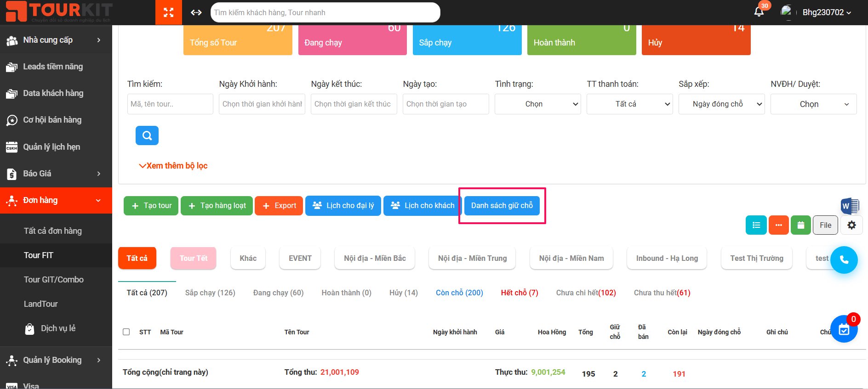The width and height of the screenshot is (868, 389).
Task: Open the TT thanh toán dropdown
Action: click(x=630, y=104)
